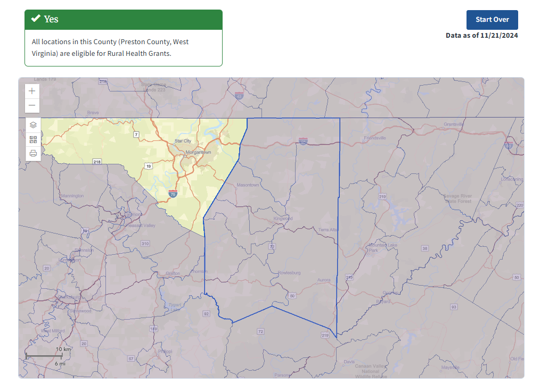Print the map

click(x=33, y=154)
